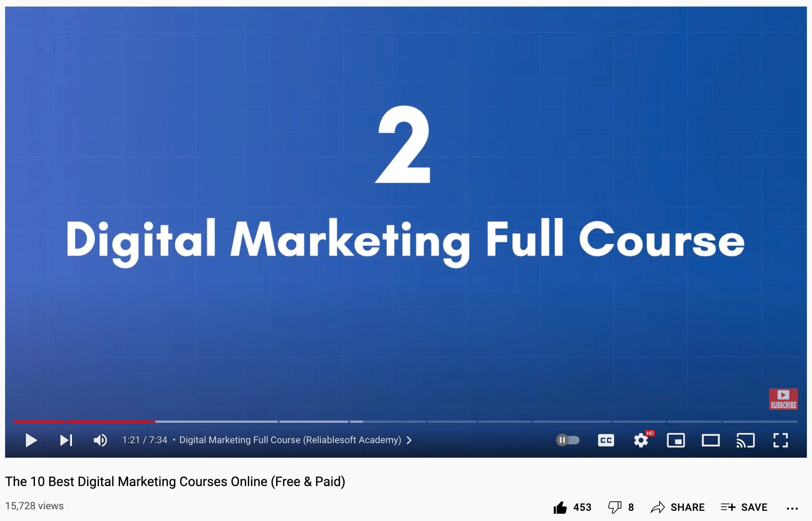Screen dimensions: 812x521
Task: Switch to theater mode
Action: [x=710, y=440]
